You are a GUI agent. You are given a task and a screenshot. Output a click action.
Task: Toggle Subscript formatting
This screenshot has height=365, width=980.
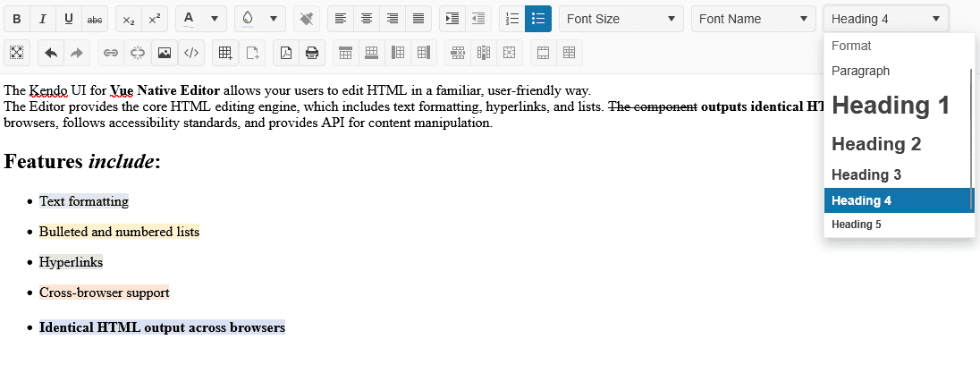click(128, 19)
